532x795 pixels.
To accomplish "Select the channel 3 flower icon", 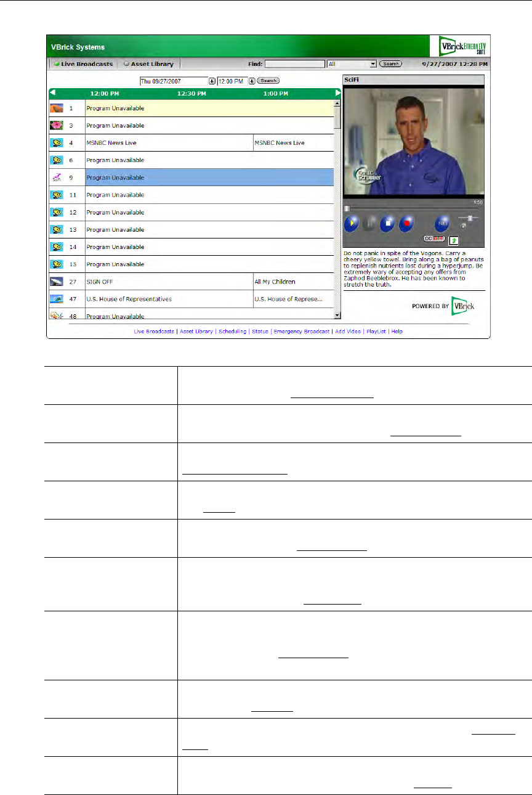I will click(x=57, y=125).
